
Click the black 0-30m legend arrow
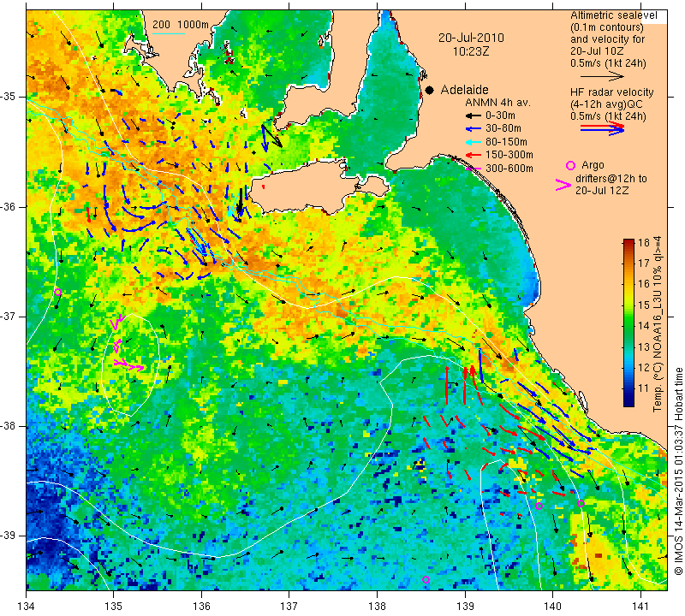[x=474, y=116]
